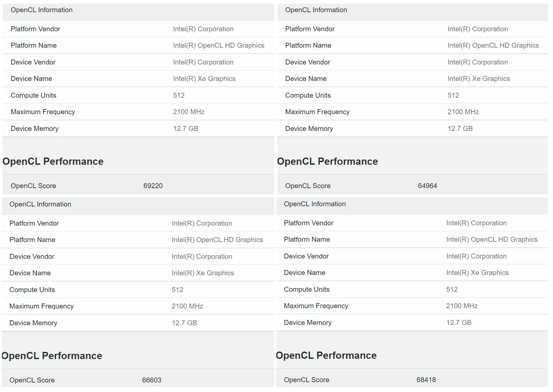Viewport: 553px width, 392px height.
Task: Click the OpenCL Score label beside 66603
Action: tap(32, 380)
